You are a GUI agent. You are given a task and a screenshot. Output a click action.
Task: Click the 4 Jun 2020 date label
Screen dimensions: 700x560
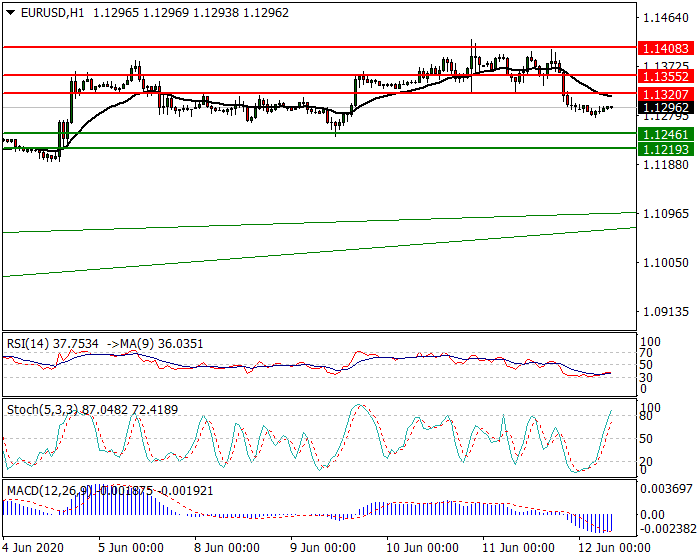coord(33,547)
